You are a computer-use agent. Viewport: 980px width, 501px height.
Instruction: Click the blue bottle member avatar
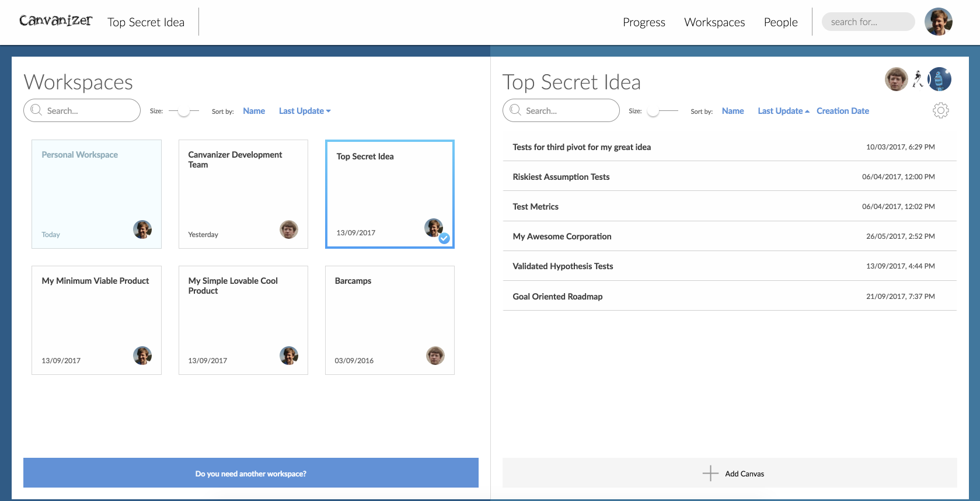click(x=939, y=79)
